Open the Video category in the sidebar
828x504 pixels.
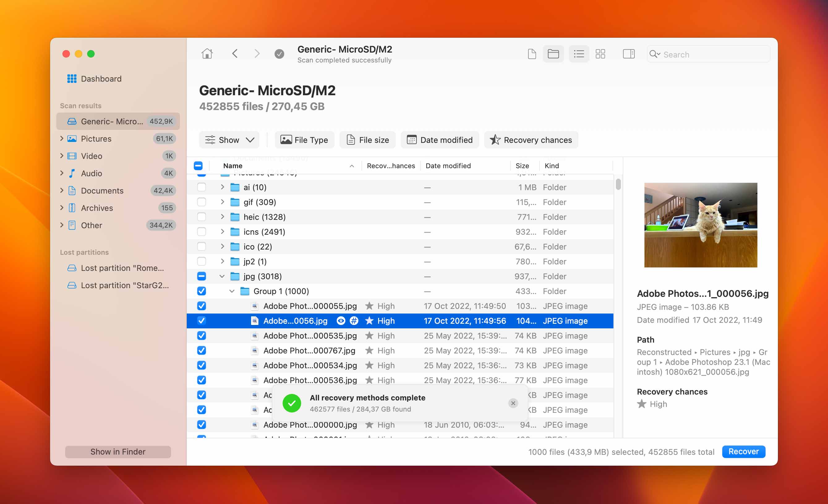tap(118, 156)
